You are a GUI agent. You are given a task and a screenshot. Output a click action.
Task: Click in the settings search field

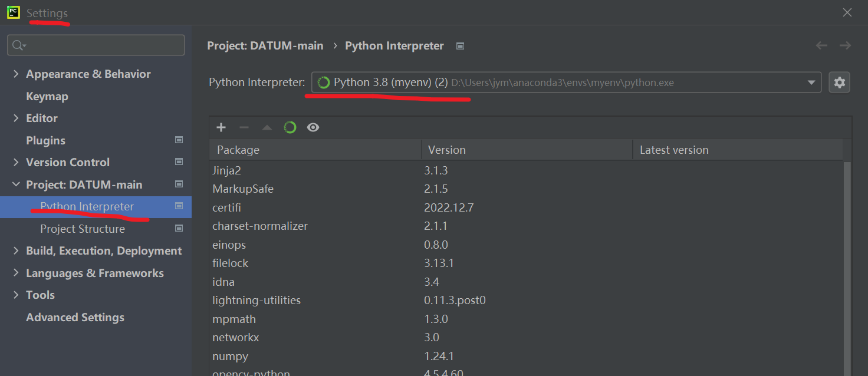96,45
